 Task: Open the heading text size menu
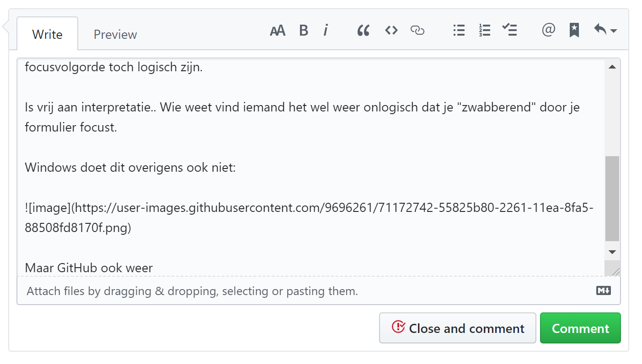pos(277,30)
